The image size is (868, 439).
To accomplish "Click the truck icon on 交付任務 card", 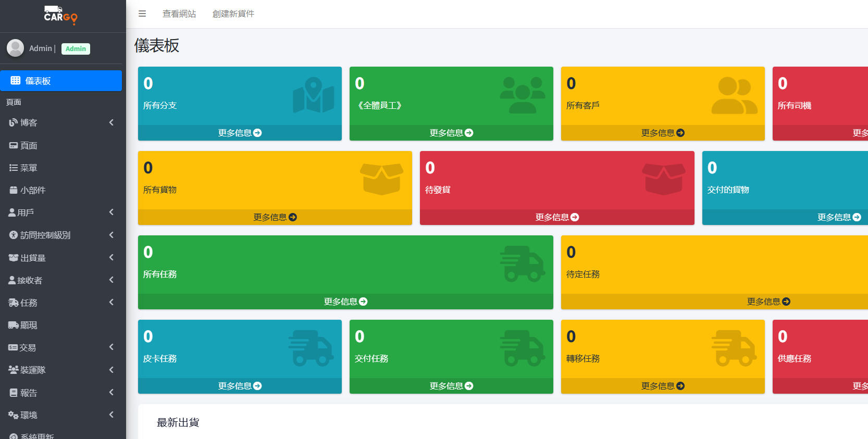I will (x=523, y=348).
